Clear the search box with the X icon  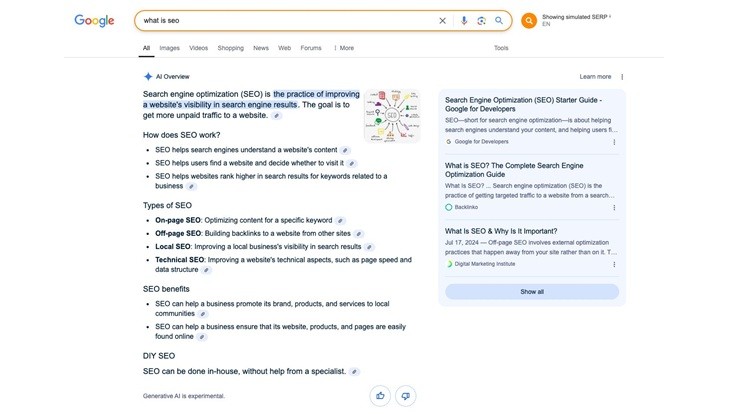click(x=443, y=20)
